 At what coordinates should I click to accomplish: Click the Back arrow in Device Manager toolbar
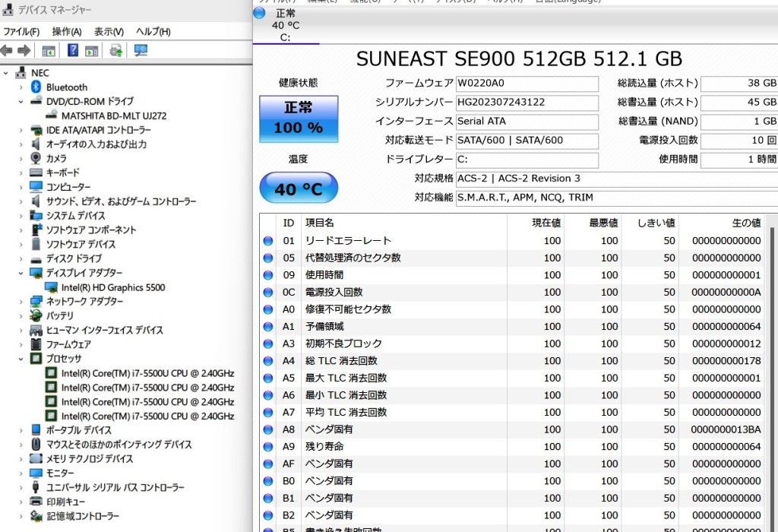point(6,50)
